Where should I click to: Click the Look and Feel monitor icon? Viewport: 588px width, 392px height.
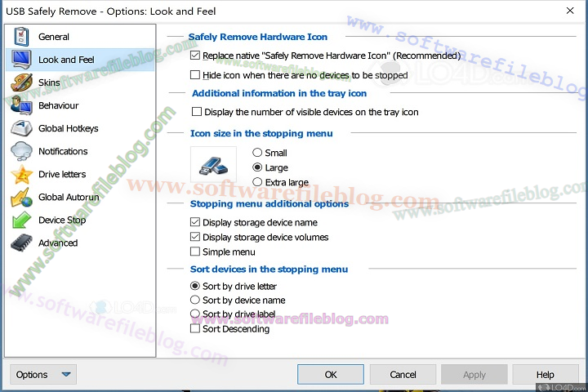coord(21,60)
